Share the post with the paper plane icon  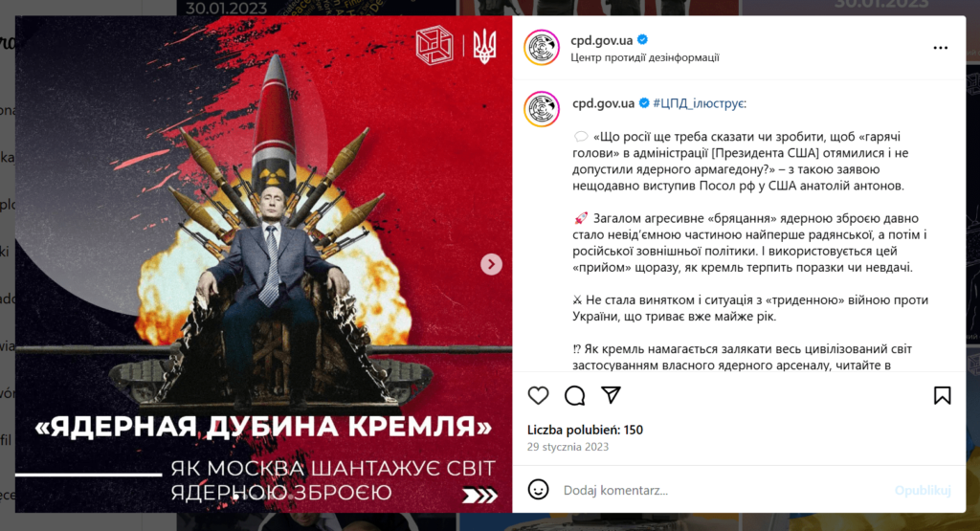coord(611,395)
